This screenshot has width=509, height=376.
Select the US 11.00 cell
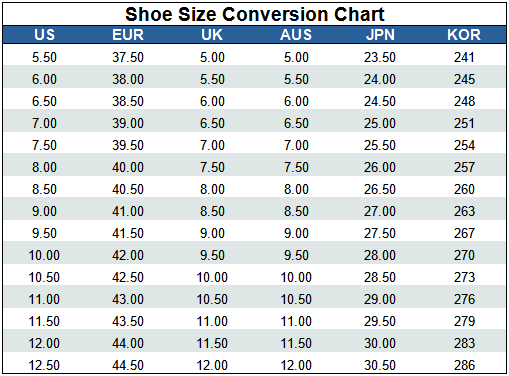(x=44, y=299)
